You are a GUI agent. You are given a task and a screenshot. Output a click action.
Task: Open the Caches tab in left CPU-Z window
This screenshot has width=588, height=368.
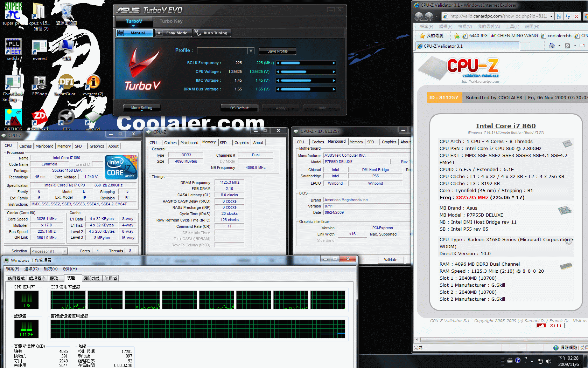coord(25,146)
